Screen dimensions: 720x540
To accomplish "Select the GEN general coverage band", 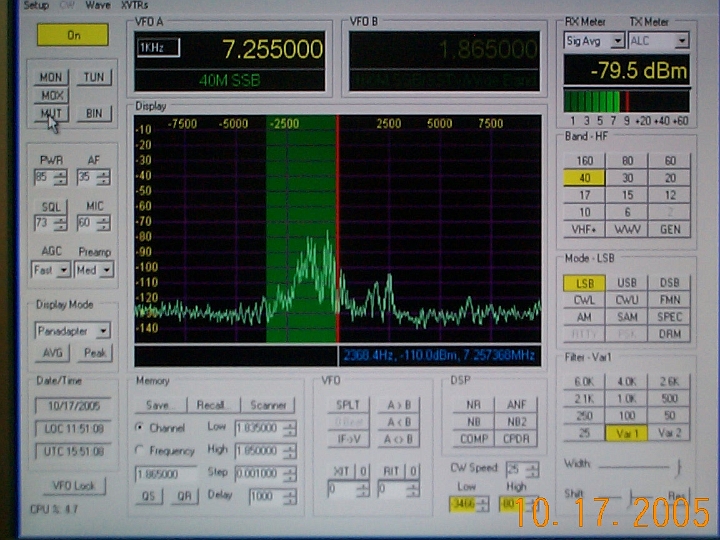I will point(670,229).
